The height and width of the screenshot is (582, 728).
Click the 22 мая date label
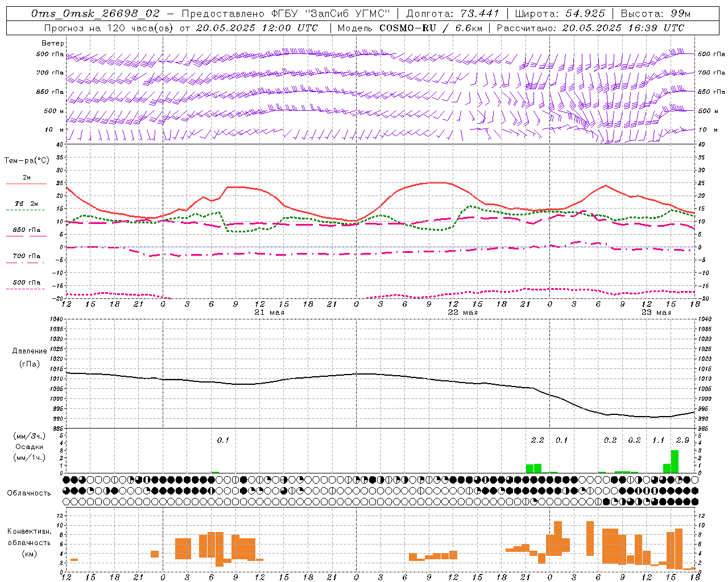coord(462,313)
